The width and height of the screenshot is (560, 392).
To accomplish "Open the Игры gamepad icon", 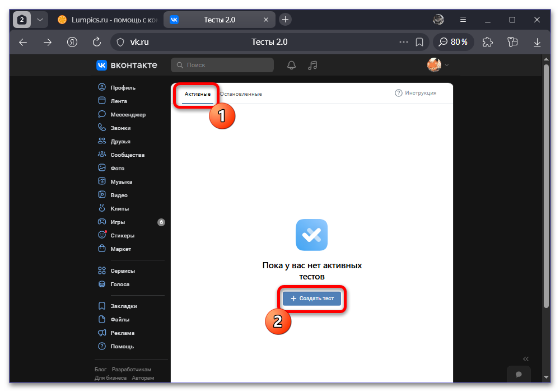I will pos(102,222).
